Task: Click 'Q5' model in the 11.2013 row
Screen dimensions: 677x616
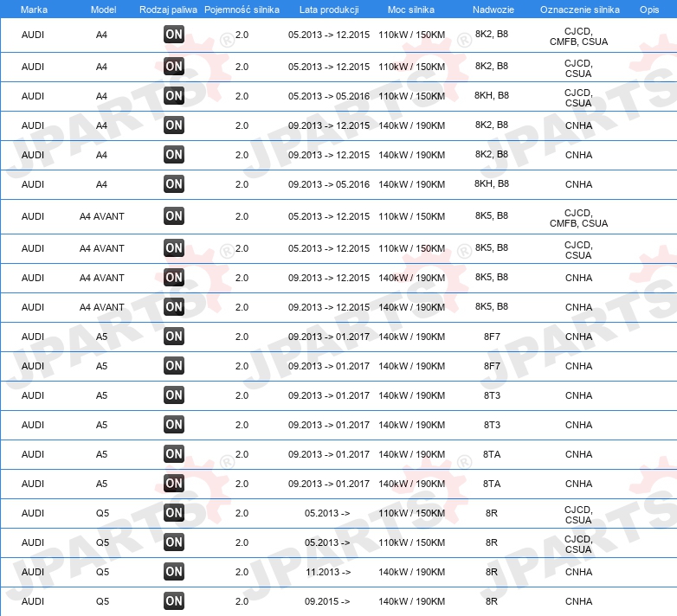Action: 102,572
